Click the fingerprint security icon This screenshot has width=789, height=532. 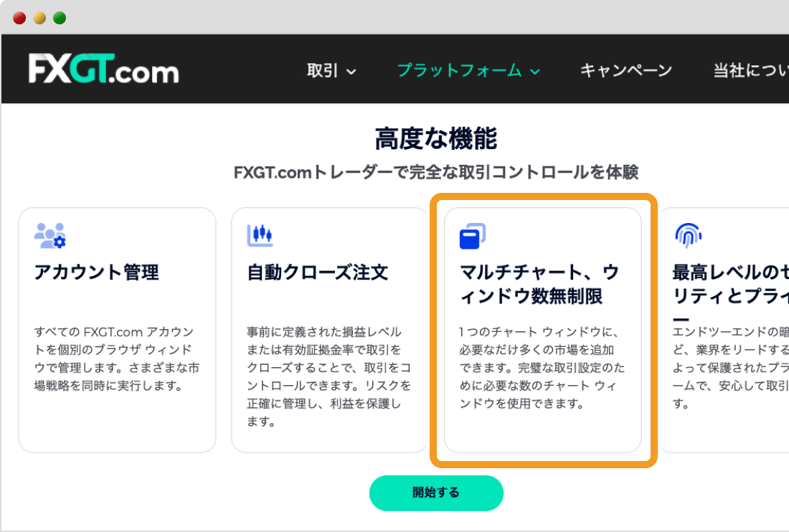[x=688, y=234]
